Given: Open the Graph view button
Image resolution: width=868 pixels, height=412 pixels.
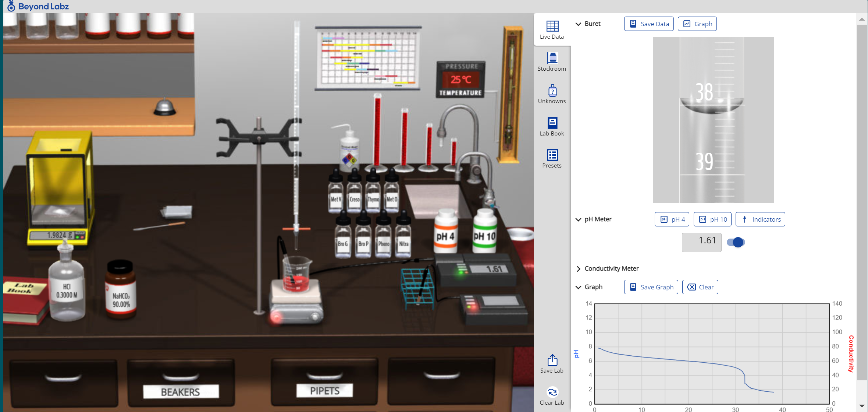Looking at the screenshot, I should click(697, 24).
